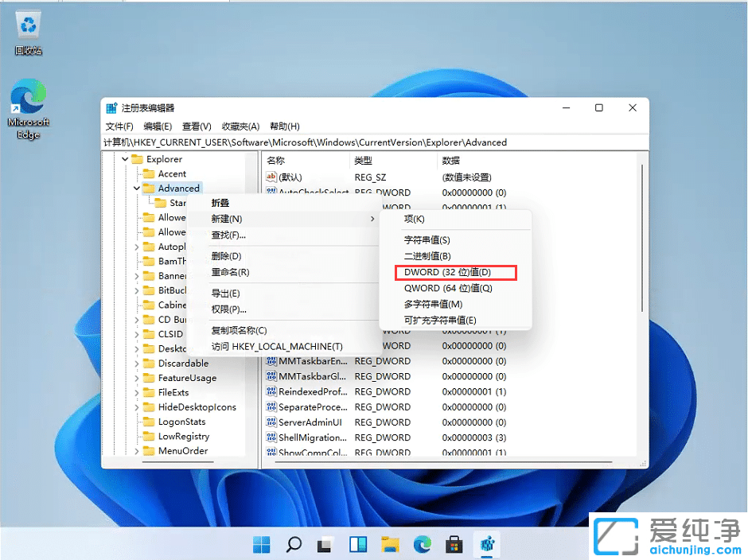
Task: Sort values by the 名称 column header
Action: pos(278,159)
